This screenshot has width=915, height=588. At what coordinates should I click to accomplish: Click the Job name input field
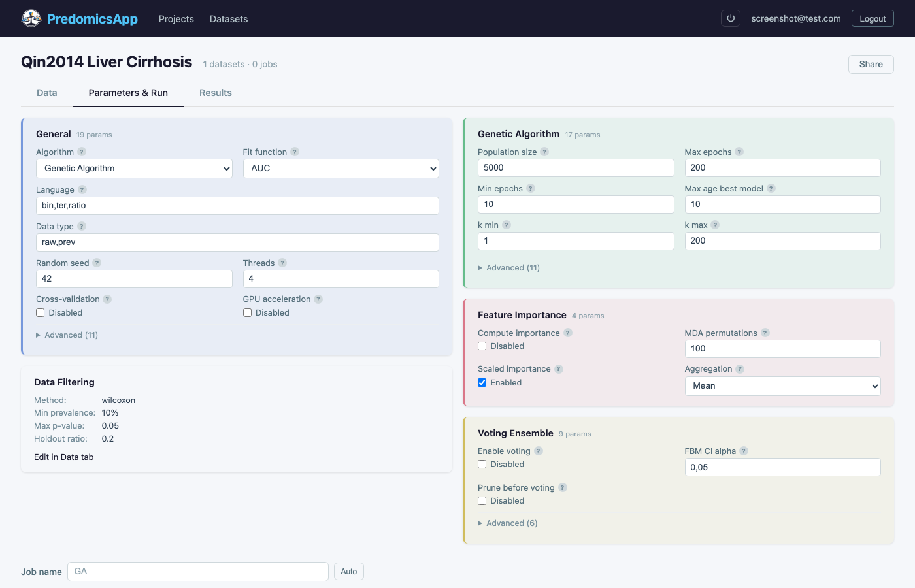(x=198, y=572)
